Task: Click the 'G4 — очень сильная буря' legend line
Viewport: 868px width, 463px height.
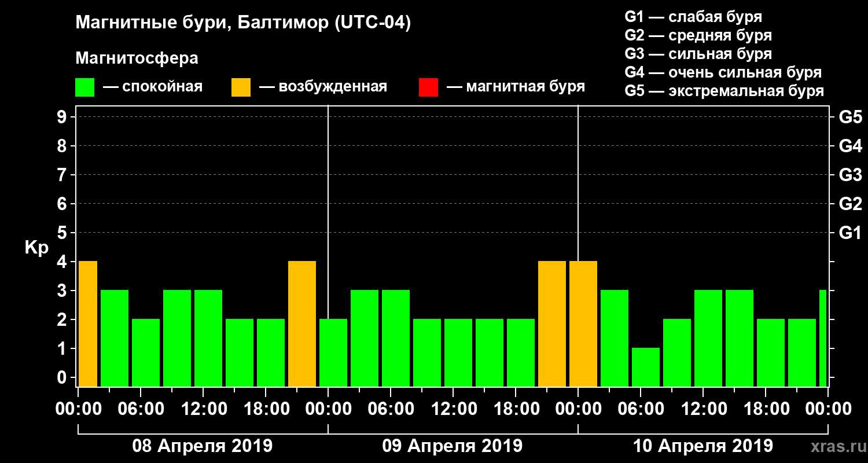Action: (x=723, y=72)
